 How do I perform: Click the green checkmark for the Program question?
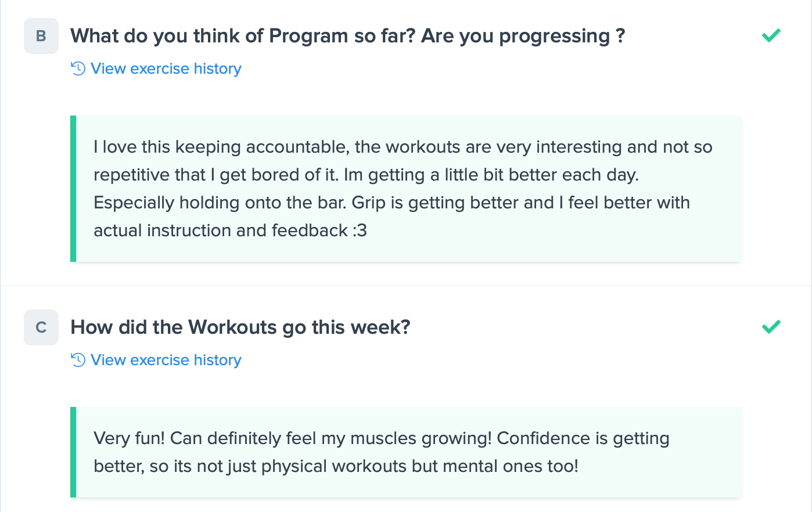[771, 36]
